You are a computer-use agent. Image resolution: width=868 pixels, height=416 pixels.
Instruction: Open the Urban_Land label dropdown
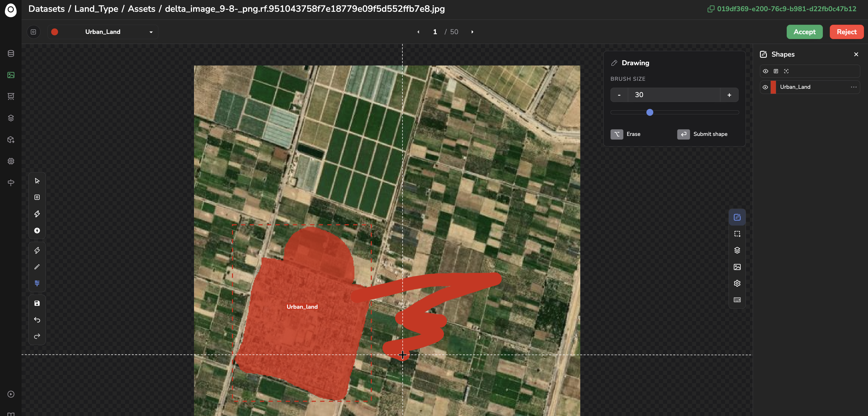point(103,32)
